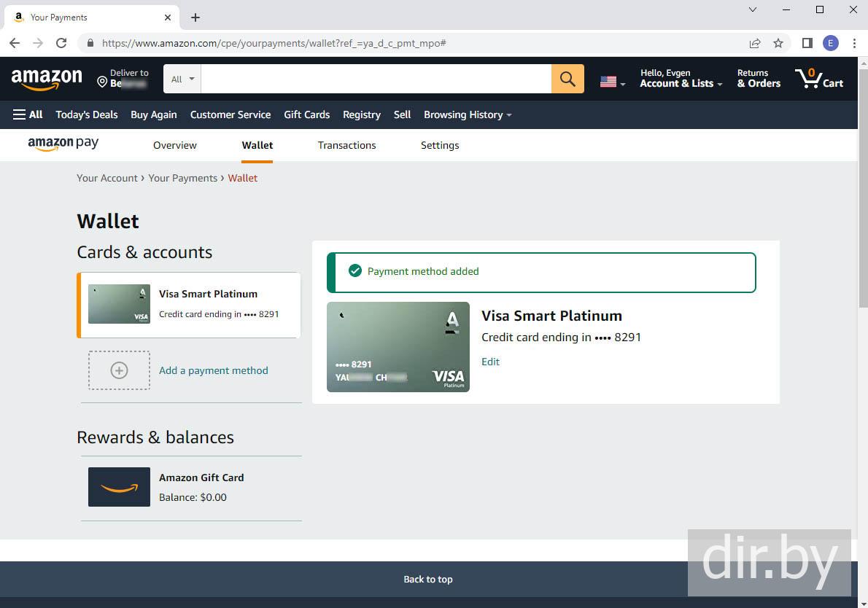Viewport: 868px width, 608px height.
Task: Click the orange search magnifier button
Action: click(567, 79)
